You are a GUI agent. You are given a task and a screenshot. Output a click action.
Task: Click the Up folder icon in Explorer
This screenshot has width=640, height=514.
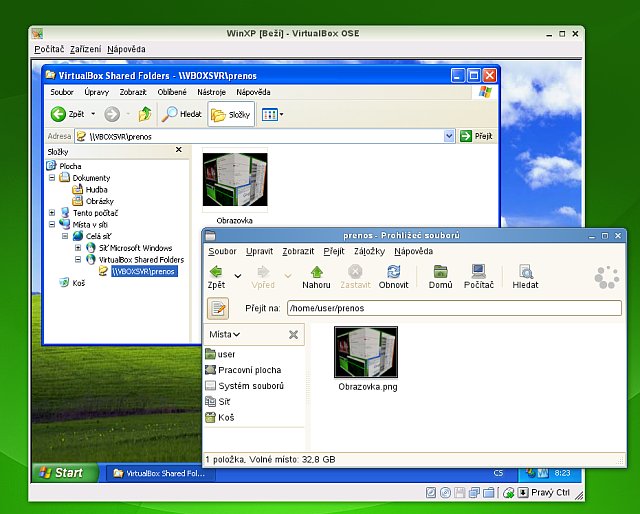click(x=145, y=114)
